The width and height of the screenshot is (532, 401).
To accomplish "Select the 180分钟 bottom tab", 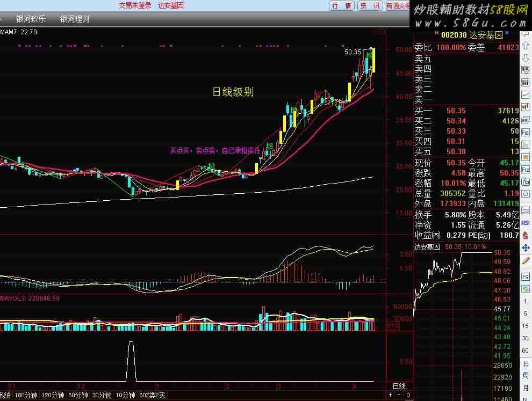I will [x=26, y=395].
